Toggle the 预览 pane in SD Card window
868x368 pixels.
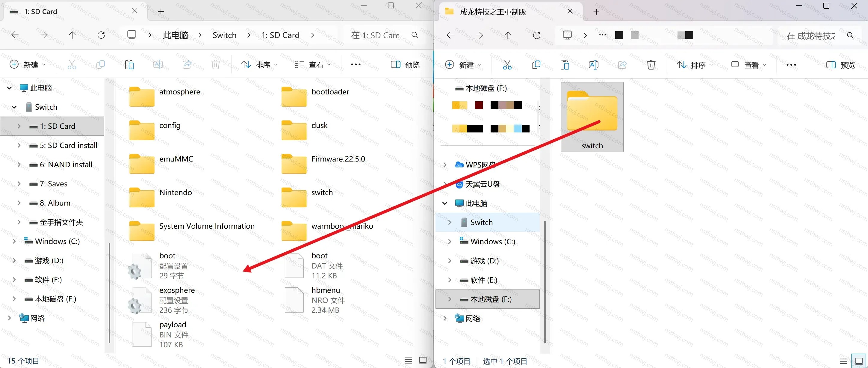tap(405, 64)
